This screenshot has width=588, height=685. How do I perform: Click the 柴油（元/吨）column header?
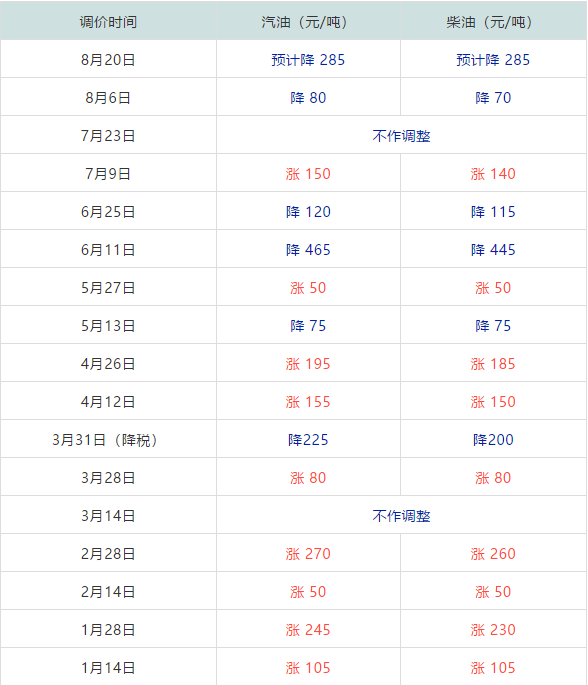click(x=493, y=22)
